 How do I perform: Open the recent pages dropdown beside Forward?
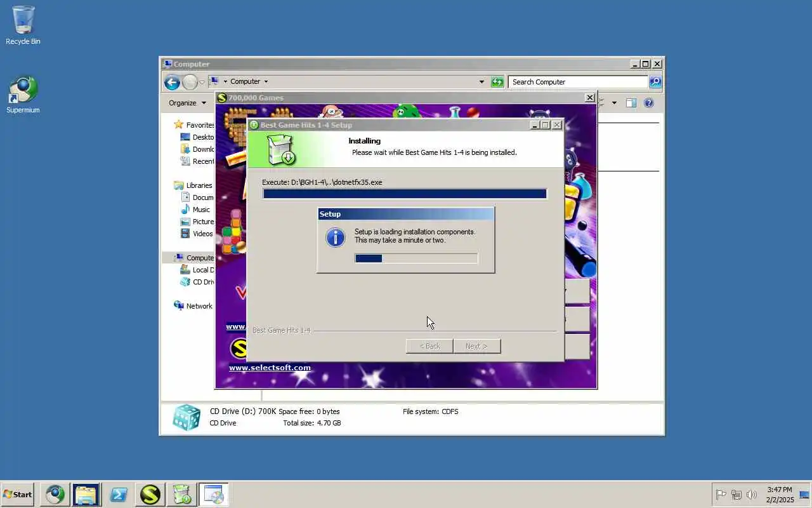(x=202, y=82)
